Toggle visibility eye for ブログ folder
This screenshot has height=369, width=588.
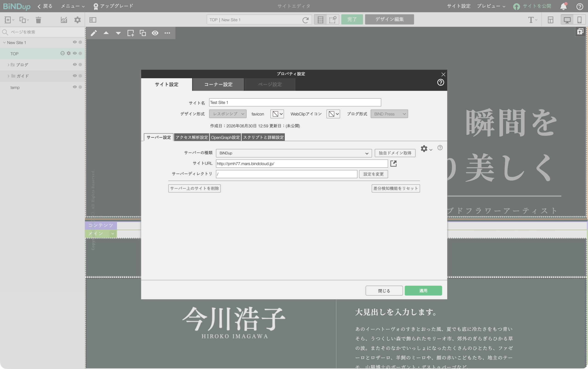coord(75,64)
